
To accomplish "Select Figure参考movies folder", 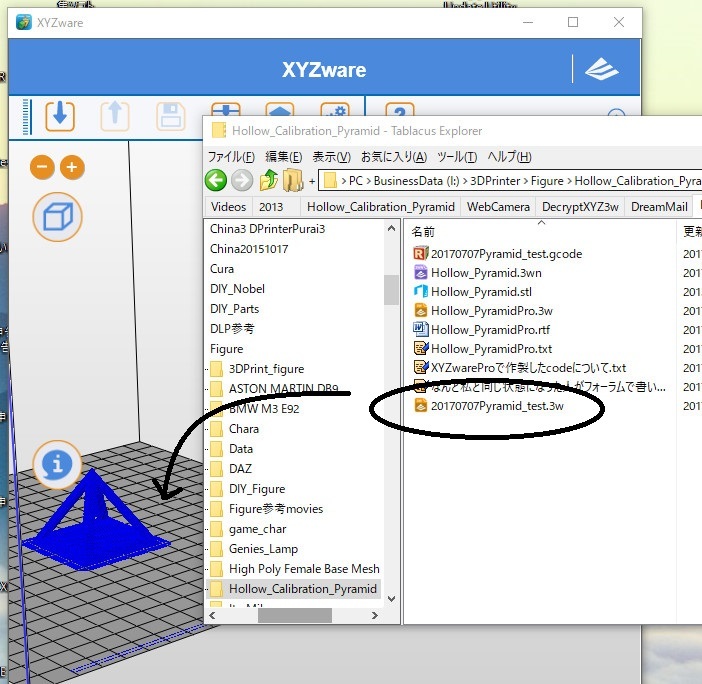I will pos(276,509).
